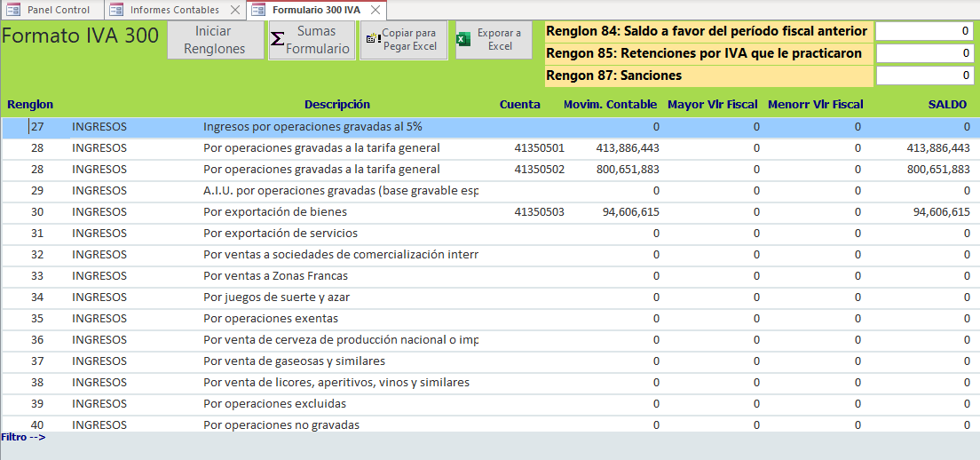Click the Mayor Vlr Fiscal column header
The width and height of the screenshot is (980, 460).
coord(713,105)
